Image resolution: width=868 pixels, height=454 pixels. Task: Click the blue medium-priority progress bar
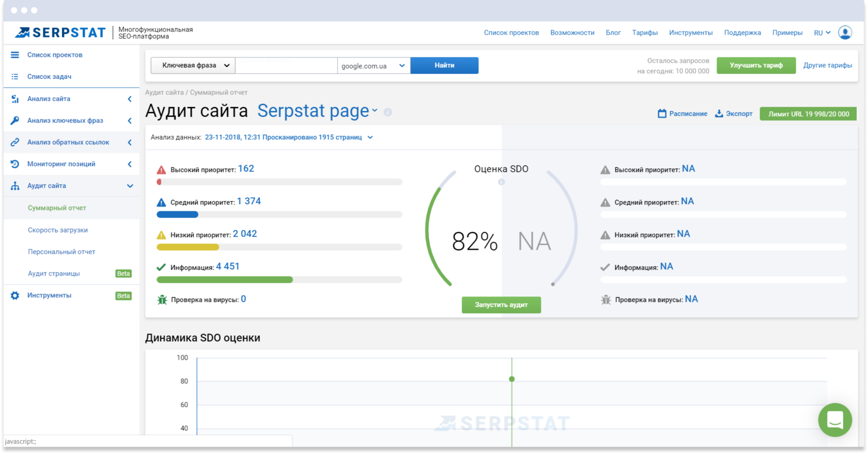(x=280, y=215)
